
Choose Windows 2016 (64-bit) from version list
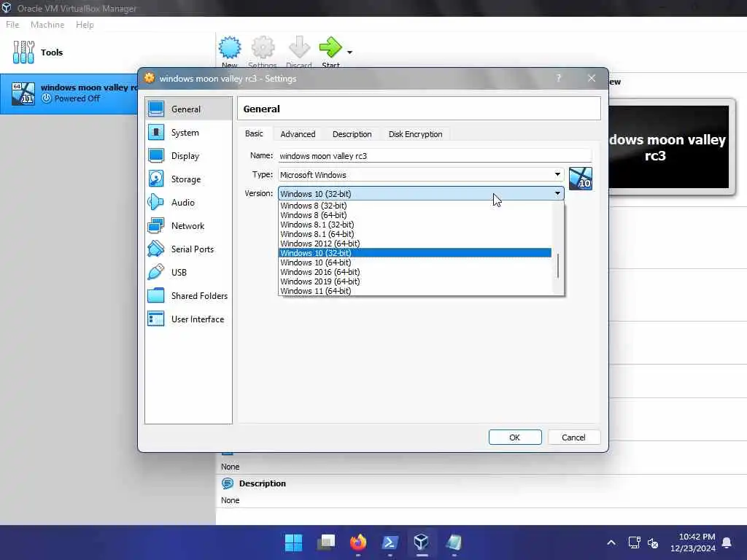pos(414,272)
